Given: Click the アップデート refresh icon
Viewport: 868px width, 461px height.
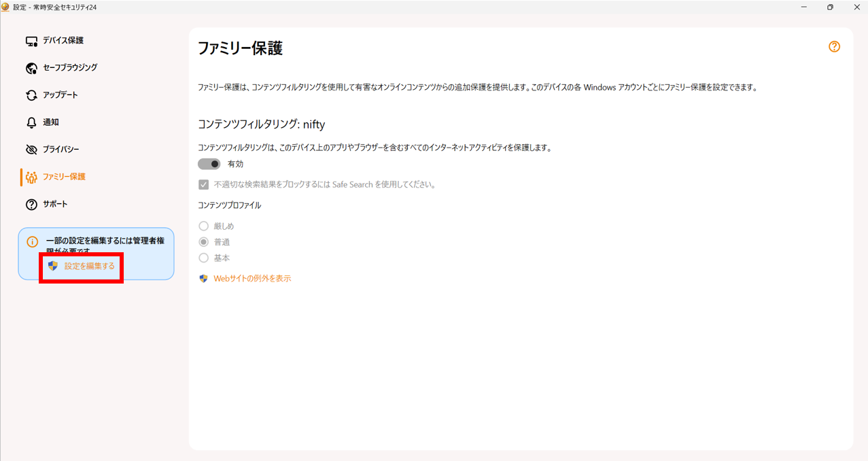Looking at the screenshot, I should click(30, 95).
